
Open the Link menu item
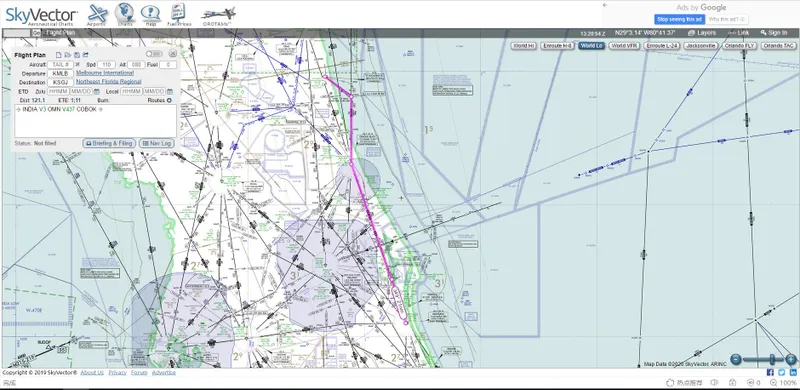[x=739, y=33]
